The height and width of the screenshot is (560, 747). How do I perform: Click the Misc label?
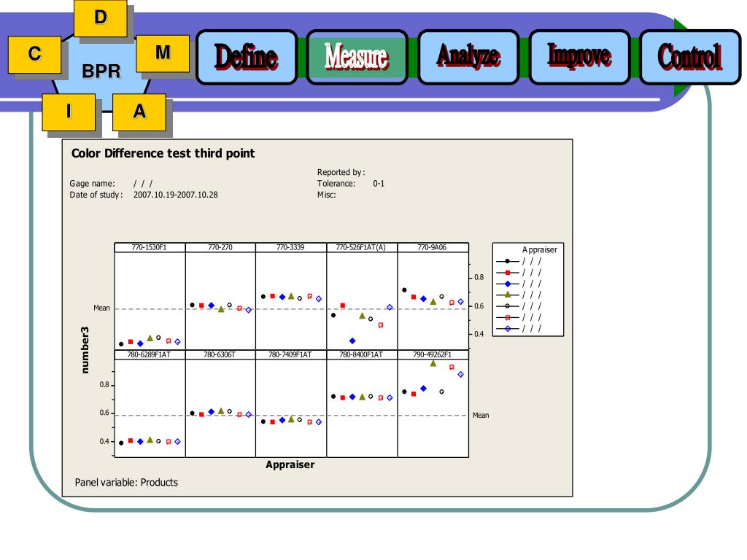[x=326, y=195]
